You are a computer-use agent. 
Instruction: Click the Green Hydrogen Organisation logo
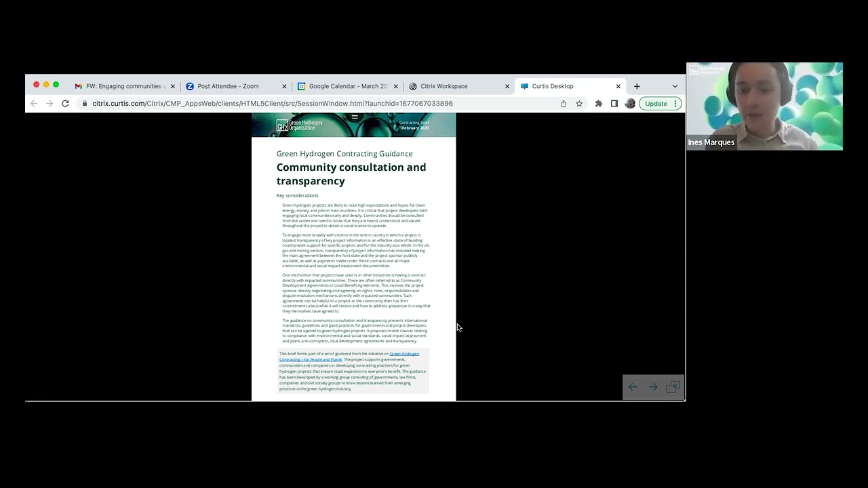[299, 125]
